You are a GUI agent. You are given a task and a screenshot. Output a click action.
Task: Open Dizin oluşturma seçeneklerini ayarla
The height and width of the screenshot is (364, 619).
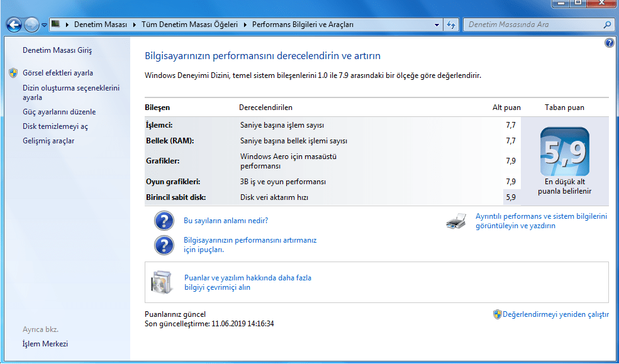(71, 92)
